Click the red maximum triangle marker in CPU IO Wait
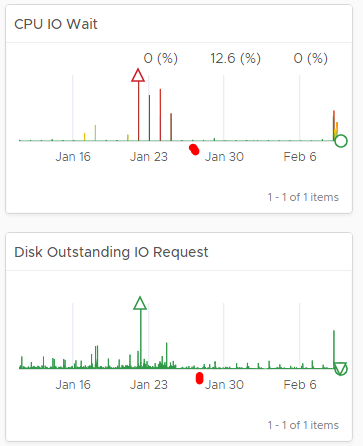Image resolution: width=363 pixels, height=446 pixels. click(138, 75)
